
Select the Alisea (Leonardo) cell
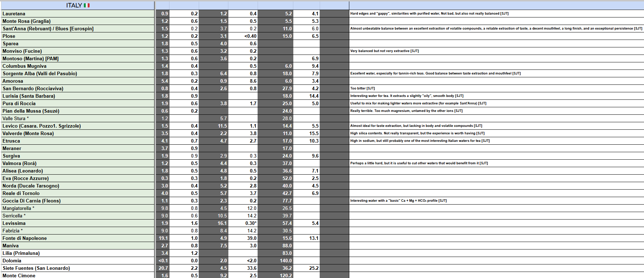77,171
